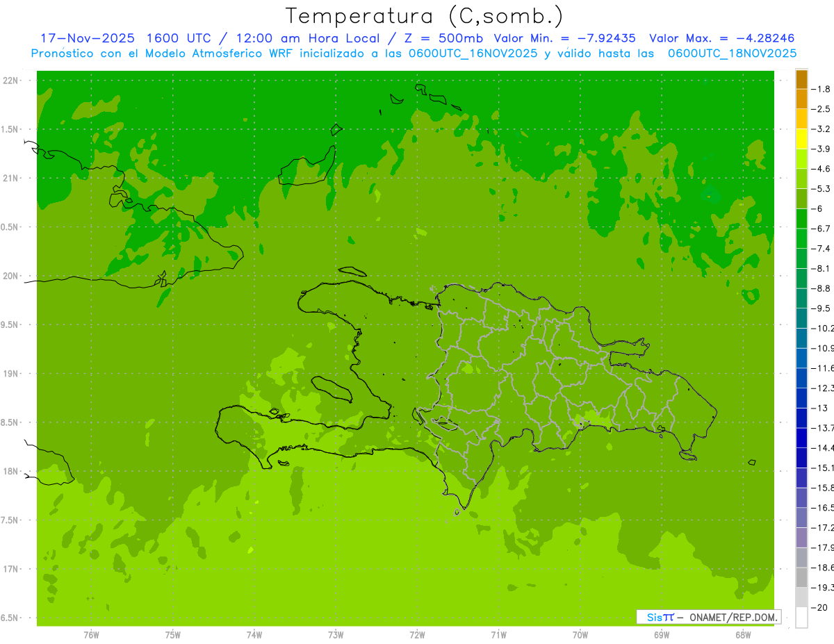Viewport: 834px width, 644px height.
Task: Click the '17N' latitude label
Action: pos(12,569)
